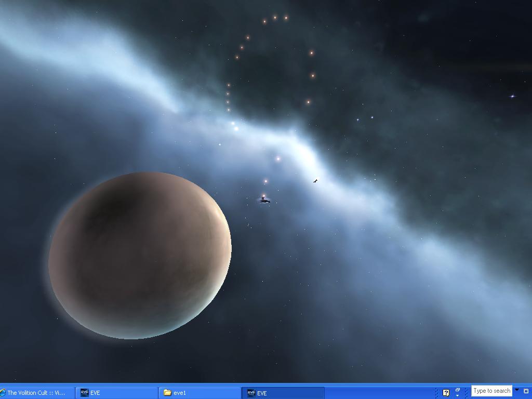
Task: Expand the small arrow under windows icon
Action: coord(457,395)
